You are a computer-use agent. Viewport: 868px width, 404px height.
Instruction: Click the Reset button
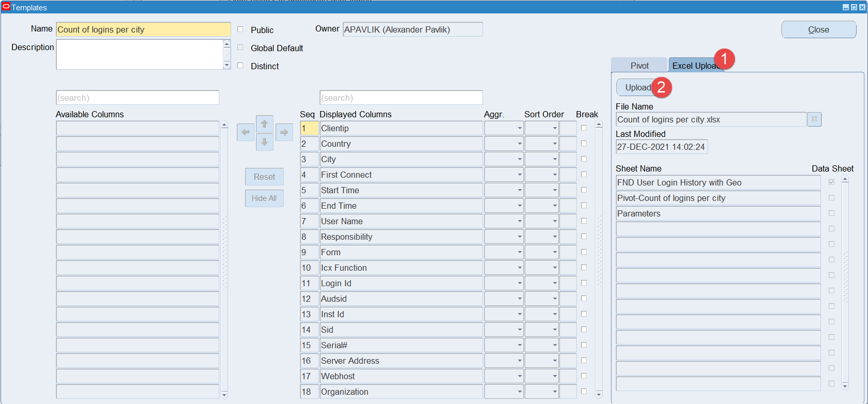coord(264,177)
